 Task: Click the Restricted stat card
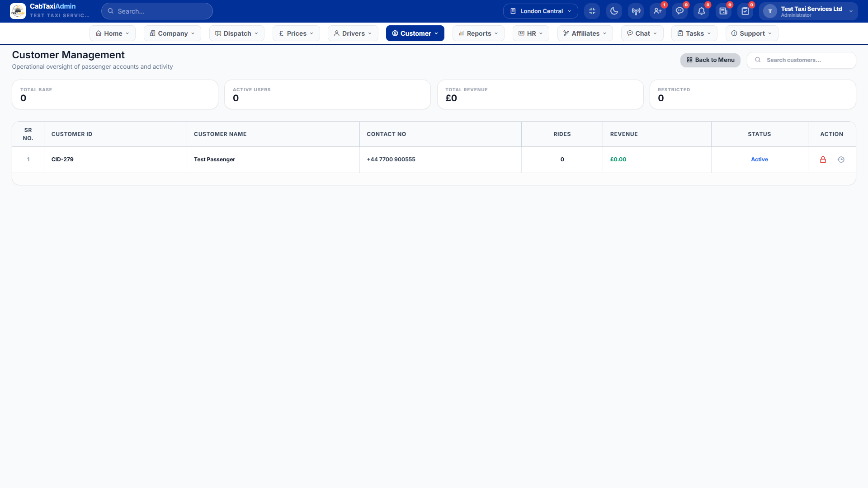point(753,94)
